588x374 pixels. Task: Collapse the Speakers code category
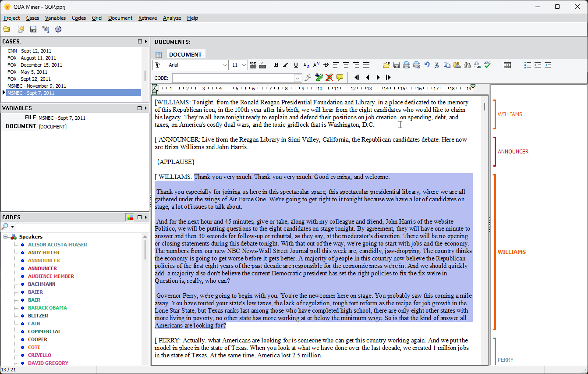pyautogui.click(x=6, y=237)
